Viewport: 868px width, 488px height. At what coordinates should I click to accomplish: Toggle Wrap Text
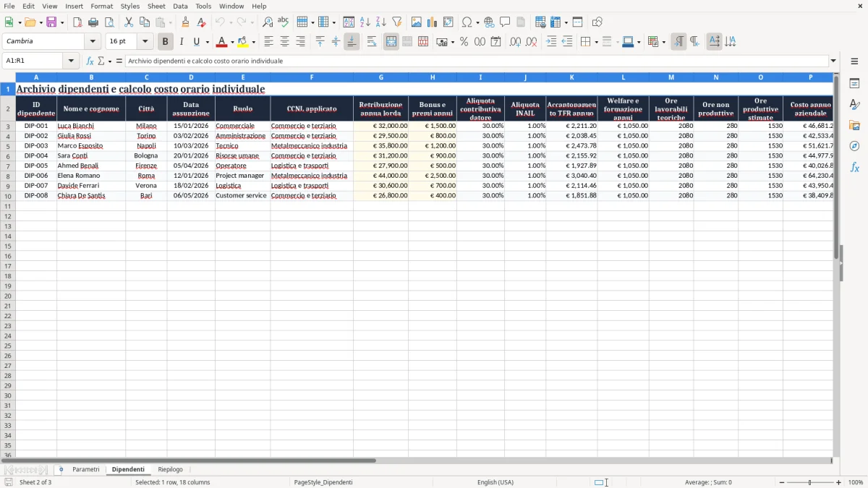point(372,42)
